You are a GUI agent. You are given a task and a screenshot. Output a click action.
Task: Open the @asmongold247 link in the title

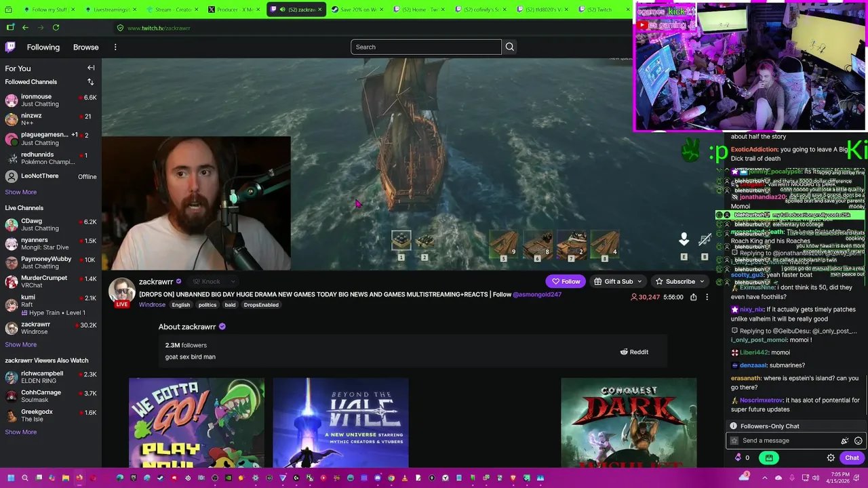(537, 294)
